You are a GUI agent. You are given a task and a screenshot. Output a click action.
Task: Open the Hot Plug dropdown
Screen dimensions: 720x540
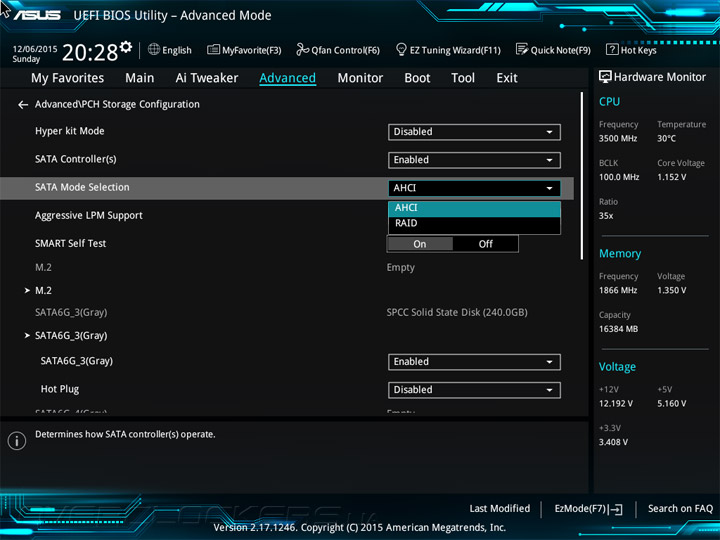tap(474, 390)
